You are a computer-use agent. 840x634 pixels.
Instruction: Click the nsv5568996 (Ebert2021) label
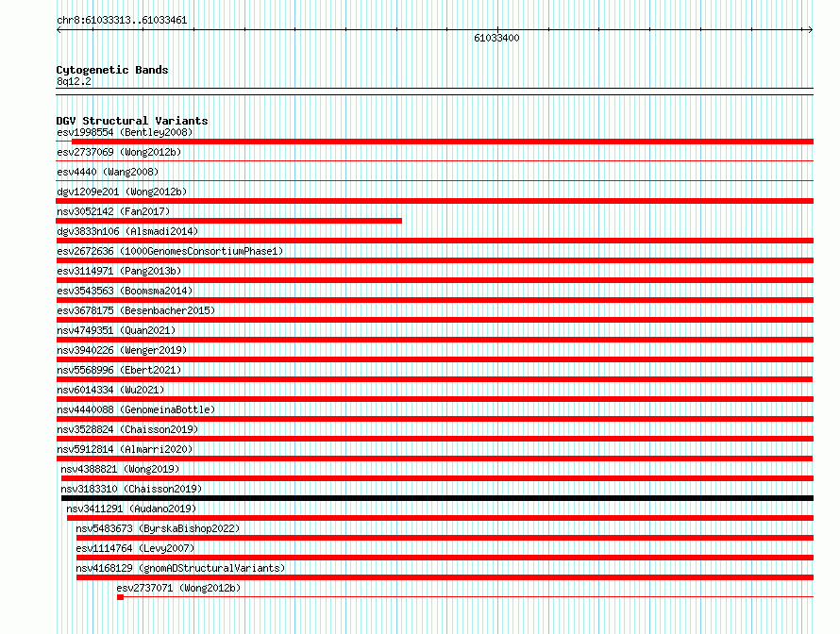(x=119, y=370)
